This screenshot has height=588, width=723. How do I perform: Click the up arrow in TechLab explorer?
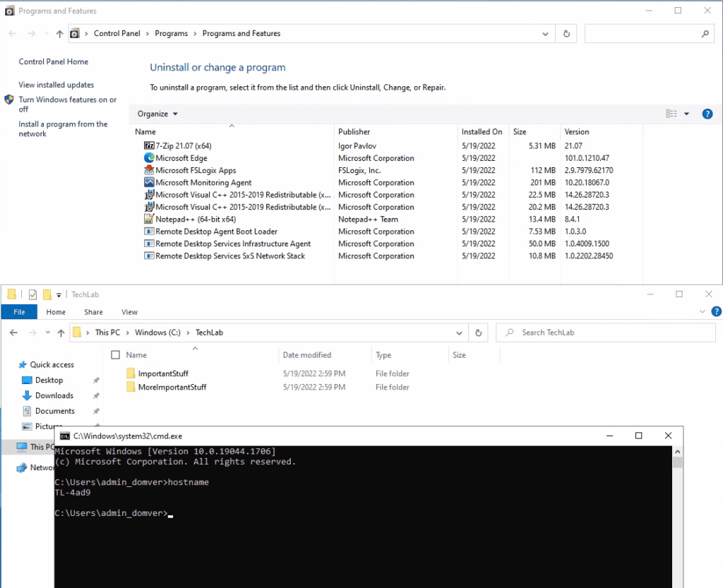point(61,332)
